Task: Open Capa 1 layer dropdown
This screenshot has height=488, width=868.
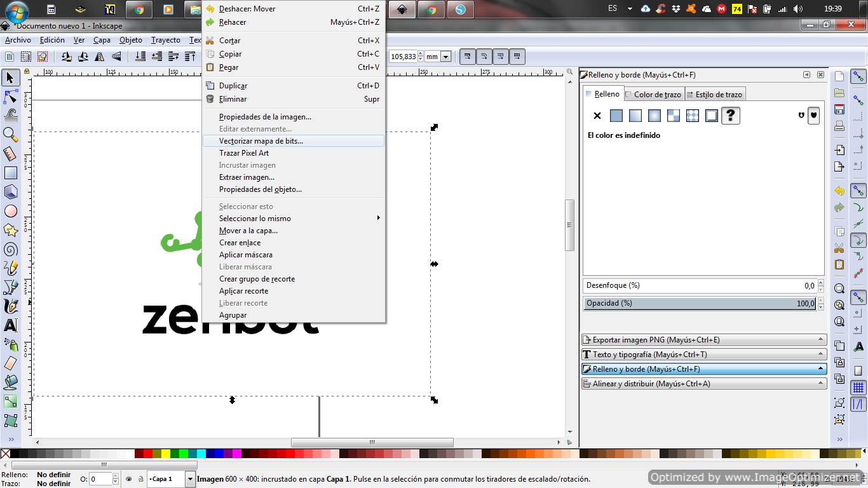Action: tap(190, 479)
